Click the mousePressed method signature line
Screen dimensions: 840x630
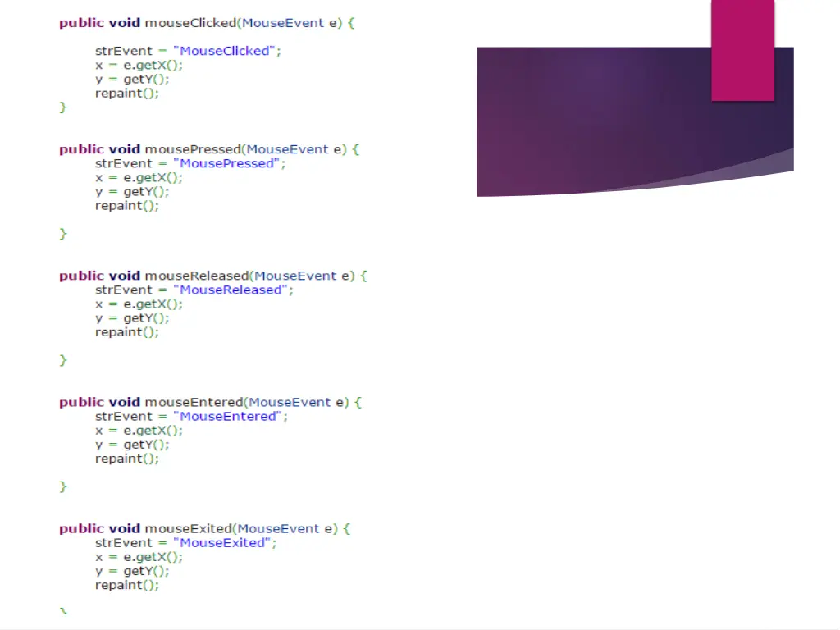pyautogui.click(x=209, y=149)
